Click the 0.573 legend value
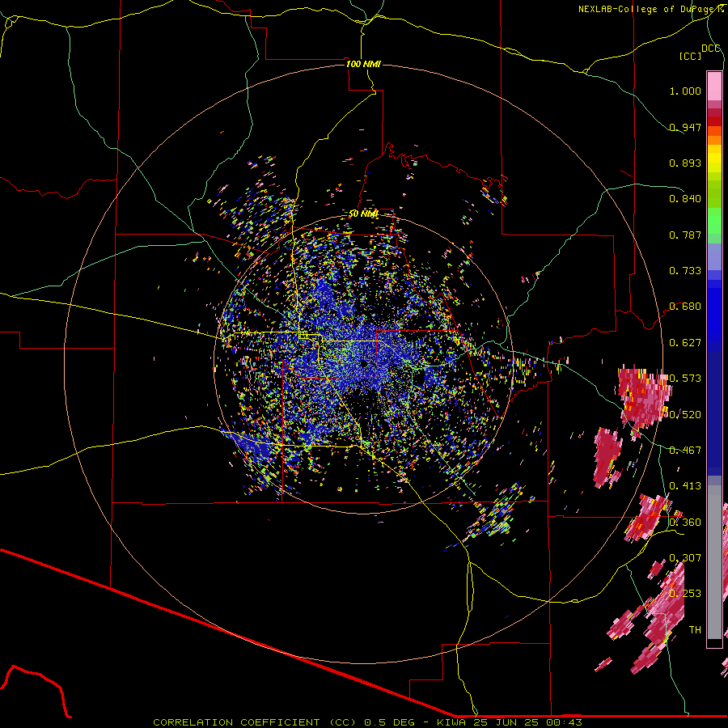The image size is (728, 728). 685,379
